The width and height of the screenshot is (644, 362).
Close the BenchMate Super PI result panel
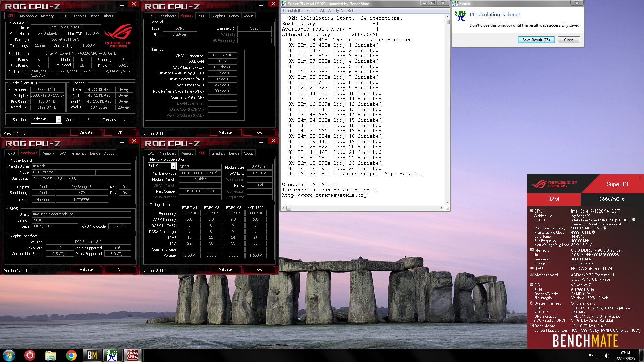[x=640, y=178]
